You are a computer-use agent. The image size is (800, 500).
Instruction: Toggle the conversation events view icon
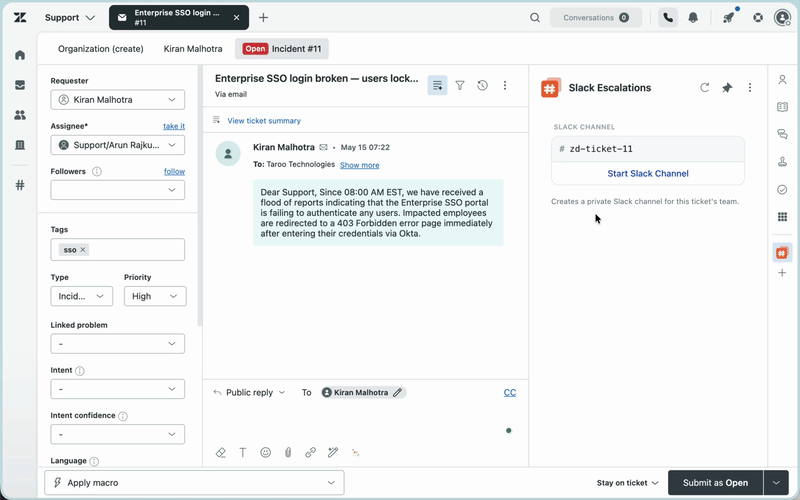tap(437, 86)
